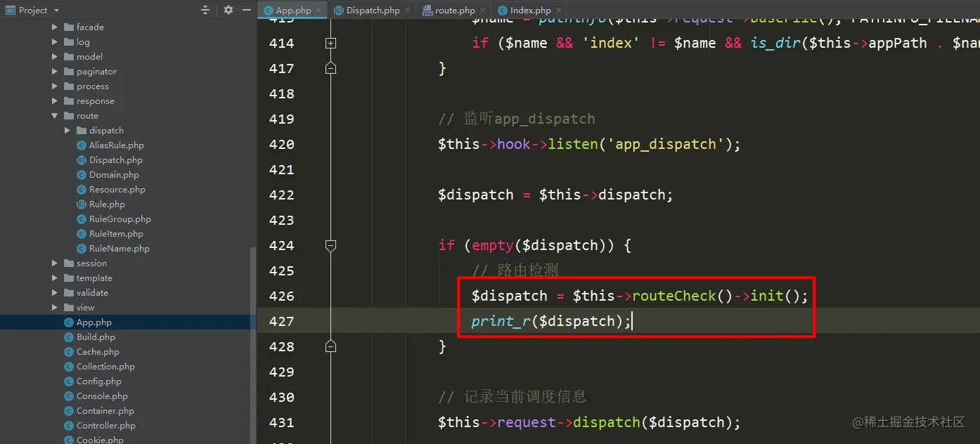This screenshot has width=980, height=444.
Task: Open Collection.php file
Action: point(105,367)
